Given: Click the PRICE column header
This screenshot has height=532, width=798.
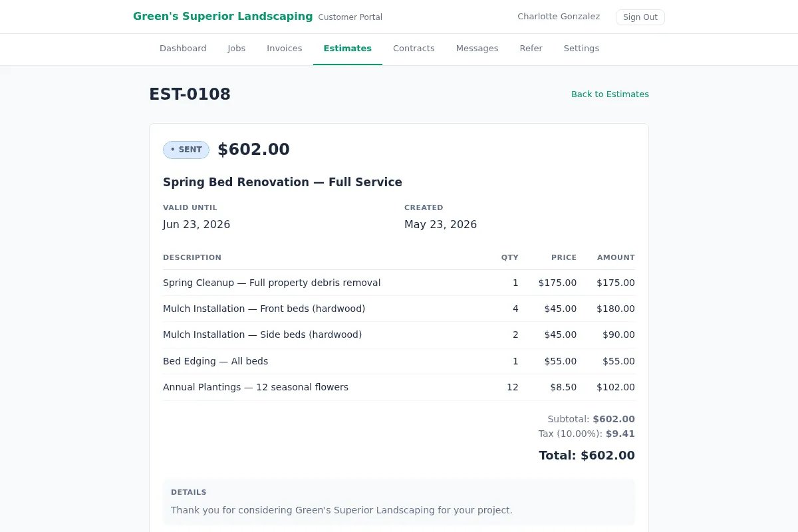Looking at the screenshot, I should (x=564, y=257).
